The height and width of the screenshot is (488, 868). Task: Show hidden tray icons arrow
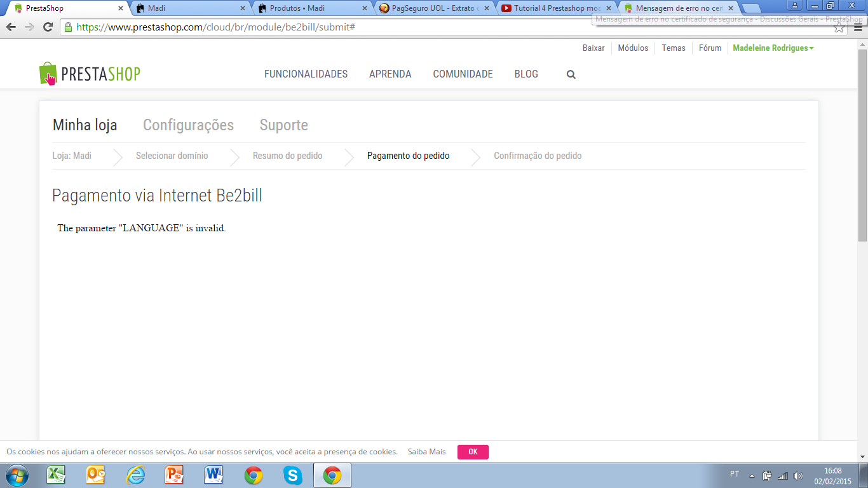752,475
